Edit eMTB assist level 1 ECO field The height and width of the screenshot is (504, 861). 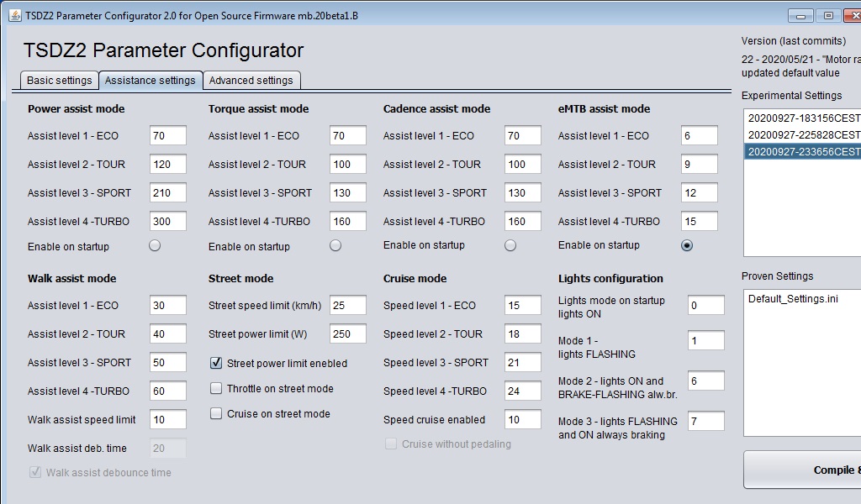(700, 135)
